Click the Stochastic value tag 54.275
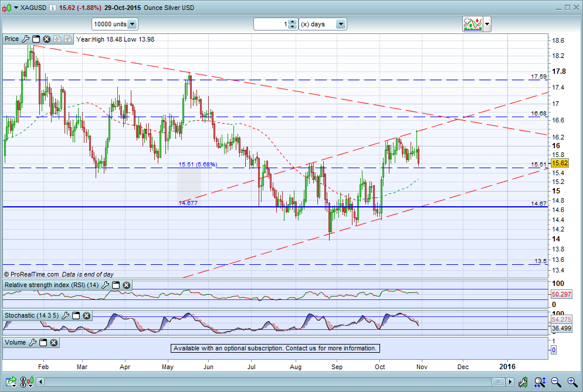Image resolution: width=583 pixels, height=392 pixels. pyautogui.click(x=561, y=319)
